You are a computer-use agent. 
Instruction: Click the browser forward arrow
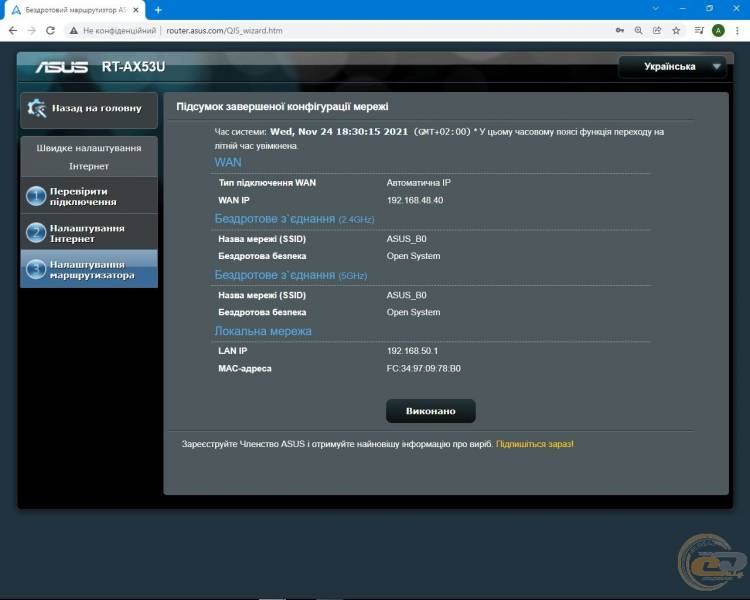pos(32,31)
